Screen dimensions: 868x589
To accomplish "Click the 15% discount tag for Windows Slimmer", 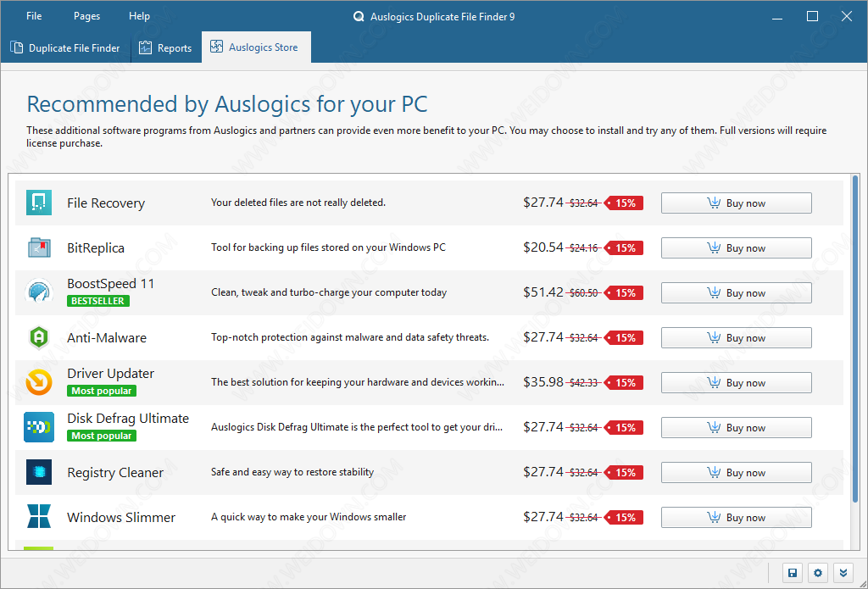I will click(623, 518).
